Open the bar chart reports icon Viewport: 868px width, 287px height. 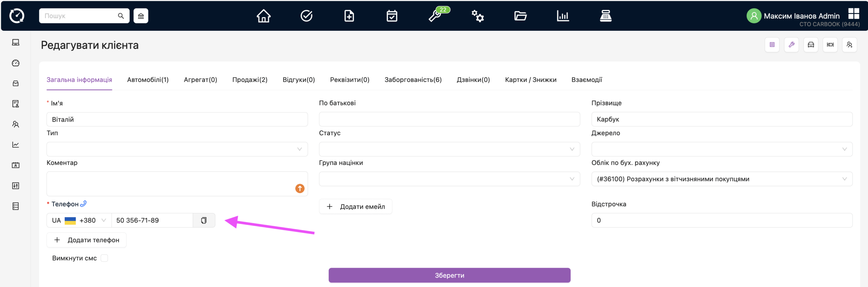click(x=563, y=16)
